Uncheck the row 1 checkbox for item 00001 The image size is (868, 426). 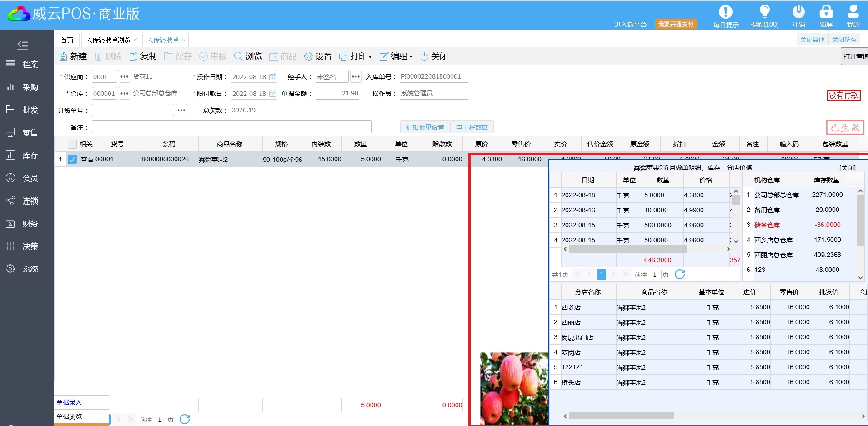coord(72,160)
